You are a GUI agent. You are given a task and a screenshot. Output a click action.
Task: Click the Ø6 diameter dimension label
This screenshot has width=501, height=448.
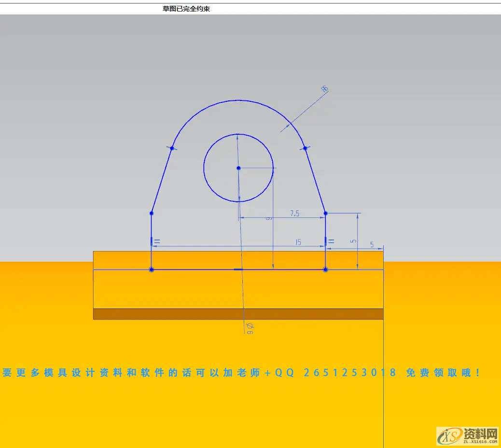[x=250, y=328]
